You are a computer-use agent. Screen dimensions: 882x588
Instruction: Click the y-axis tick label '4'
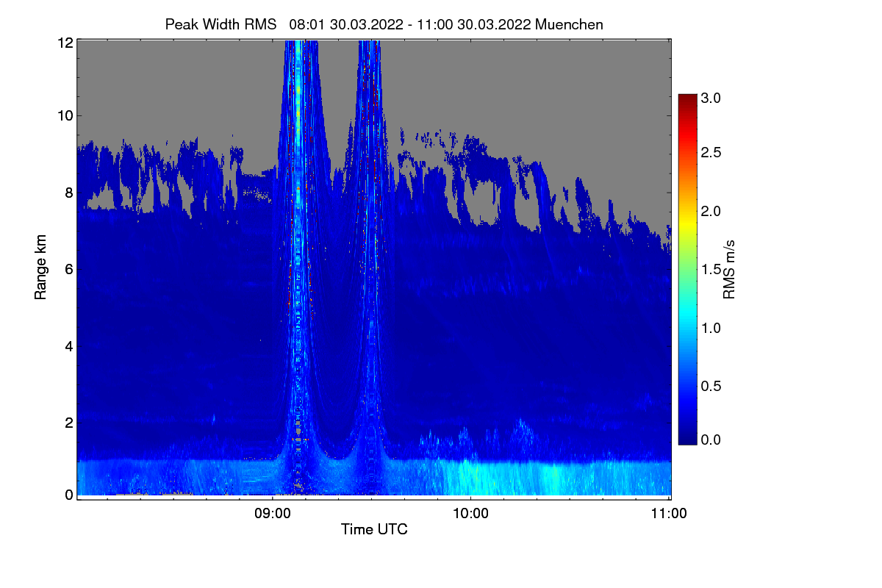[x=68, y=345]
